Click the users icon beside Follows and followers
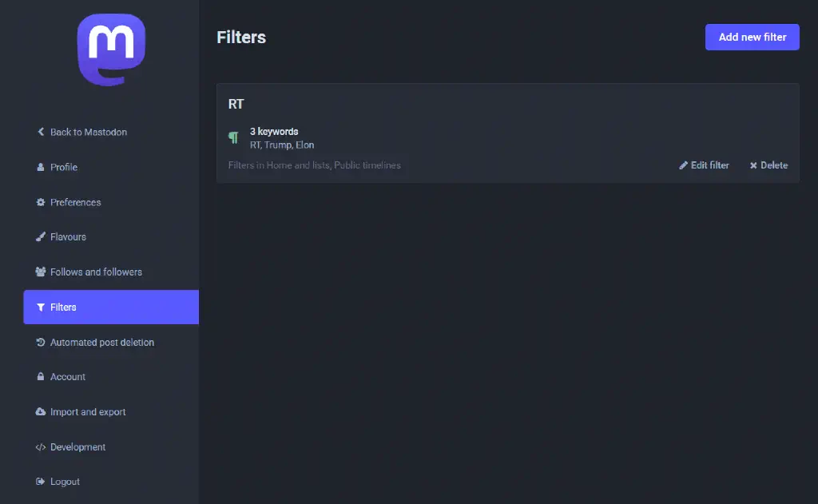This screenshot has width=818, height=504. (x=41, y=272)
